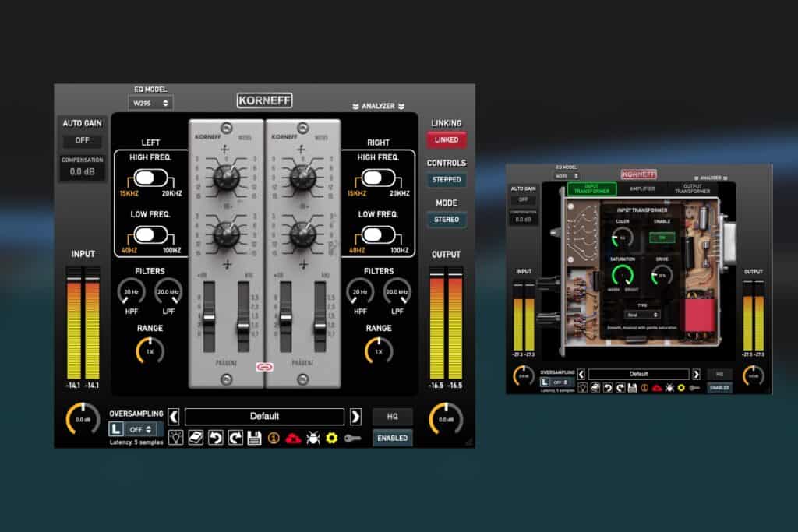This screenshot has height=532, width=798.
Task: Go to next preset in main window
Action: [355, 417]
